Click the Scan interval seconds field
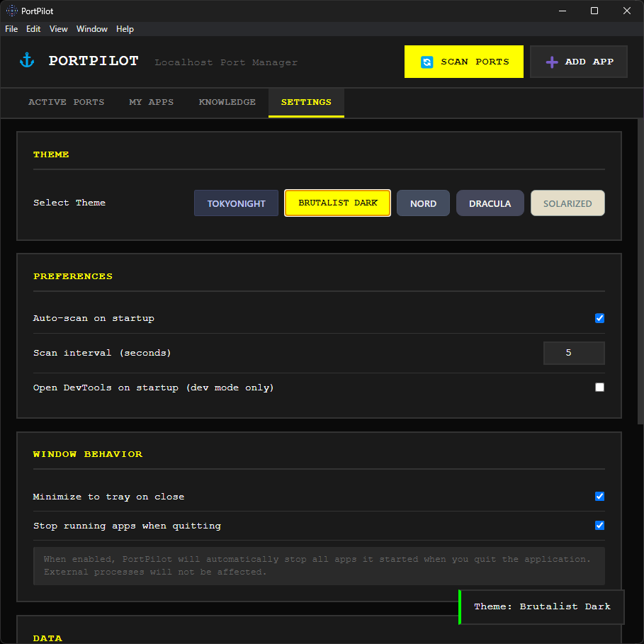 573,353
